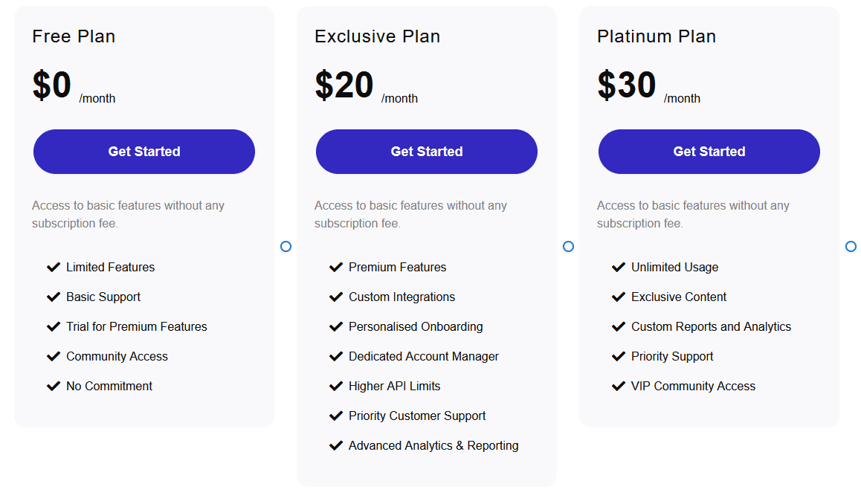Click the Higher API Limits list item

pyautogui.click(x=394, y=386)
